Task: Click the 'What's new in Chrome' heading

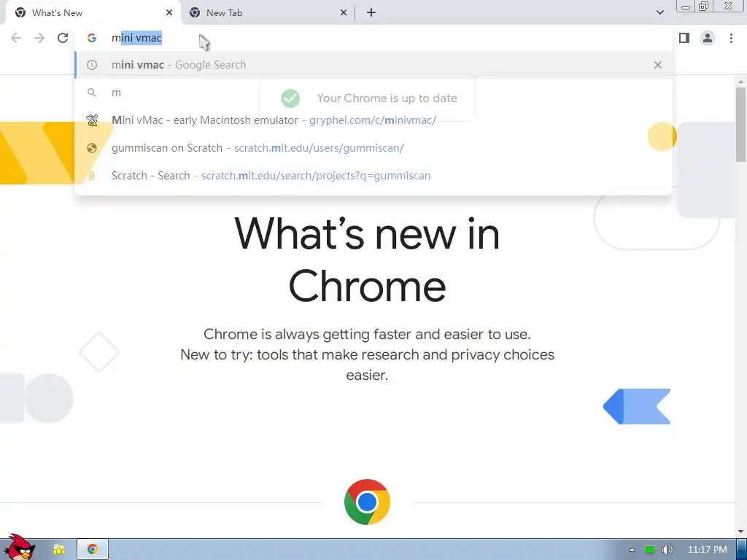Action: 367,260
